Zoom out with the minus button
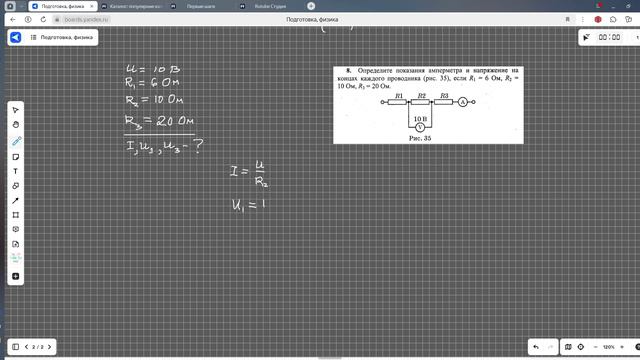 pos(596,347)
